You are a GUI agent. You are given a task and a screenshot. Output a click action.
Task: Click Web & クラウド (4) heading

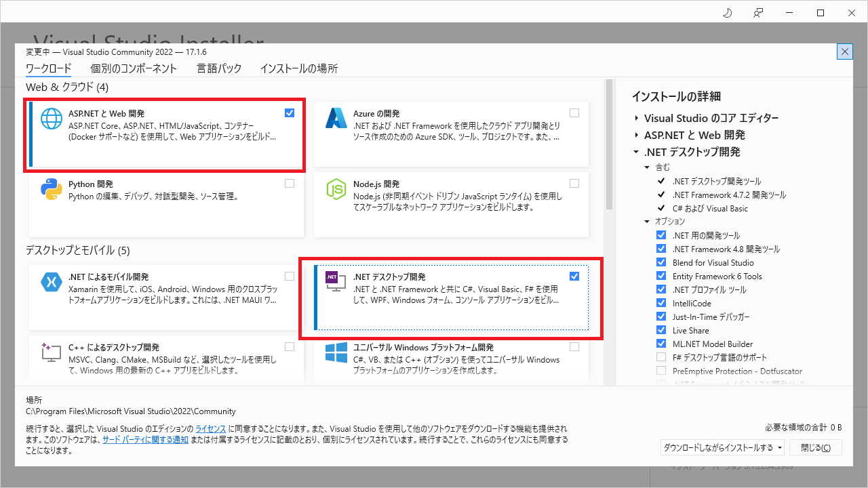(x=67, y=87)
